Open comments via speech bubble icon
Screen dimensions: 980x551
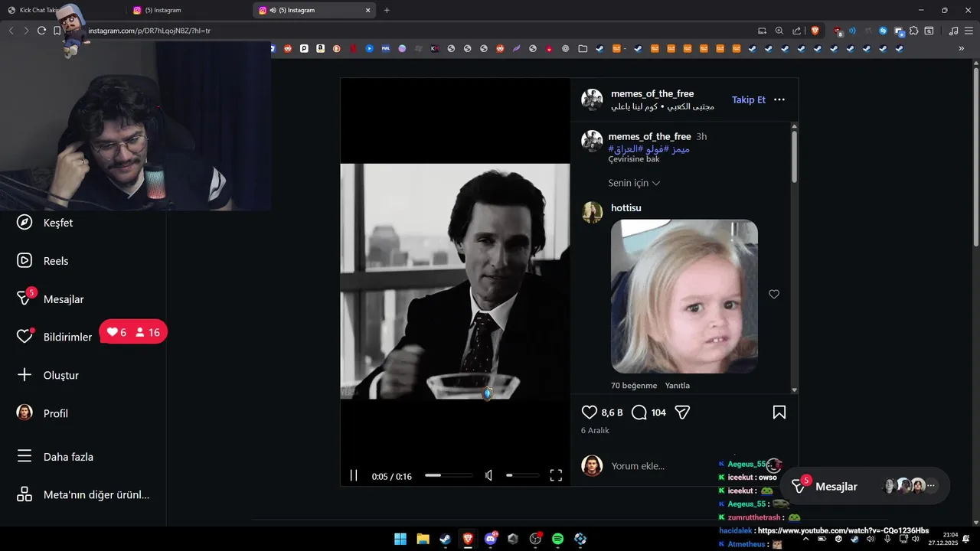click(639, 412)
